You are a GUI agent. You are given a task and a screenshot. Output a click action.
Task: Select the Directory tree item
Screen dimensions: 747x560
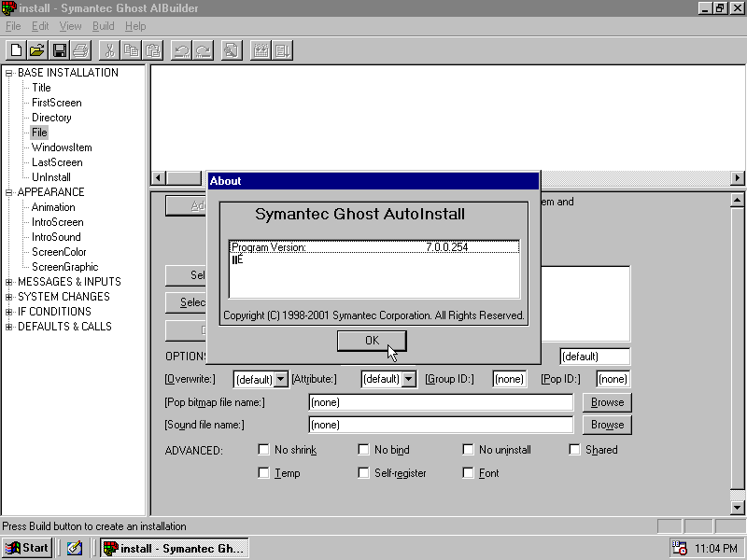(51, 118)
